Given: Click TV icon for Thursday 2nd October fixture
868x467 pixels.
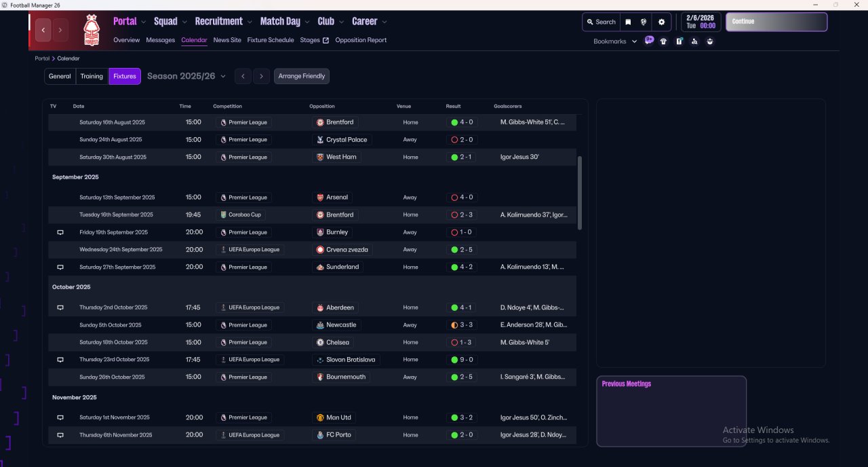Looking at the screenshot, I should click(x=60, y=307).
